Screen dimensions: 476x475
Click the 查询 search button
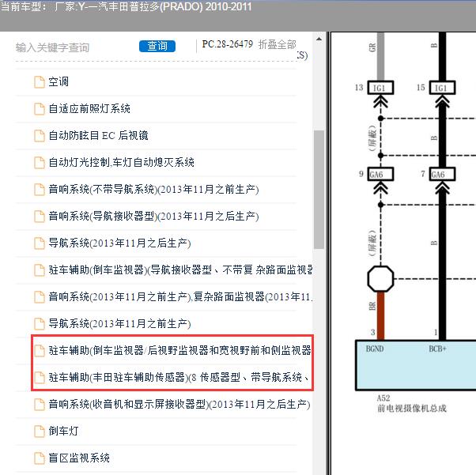pos(157,46)
